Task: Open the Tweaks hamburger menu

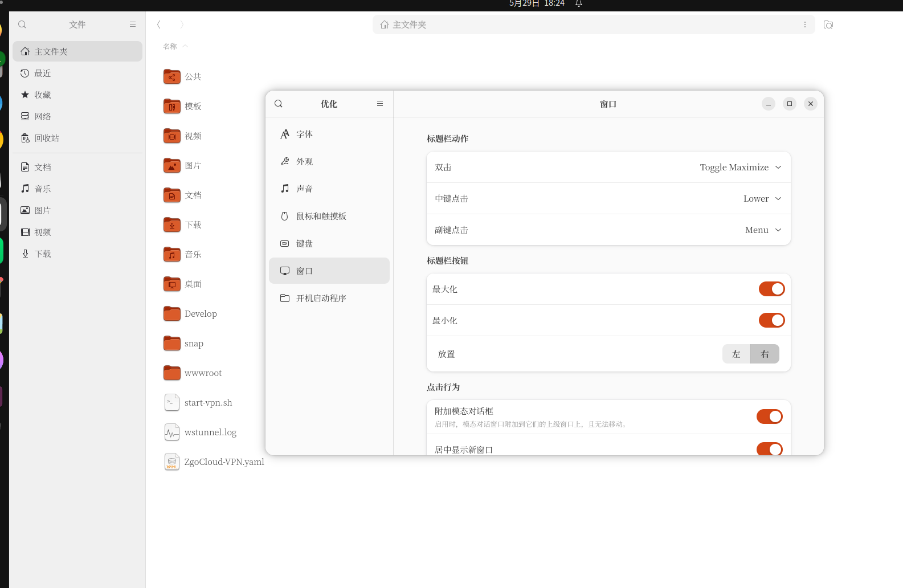Action: pyautogui.click(x=380, y=104)
